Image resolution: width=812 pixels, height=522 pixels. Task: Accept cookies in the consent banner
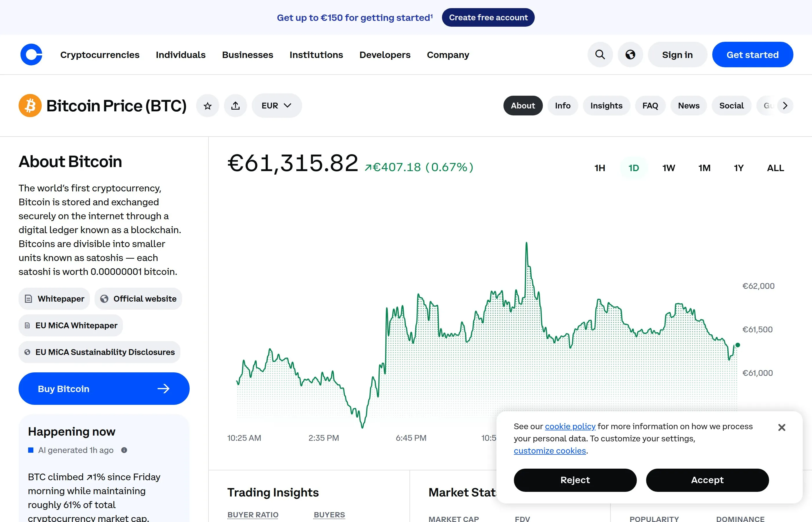[707, 480]
